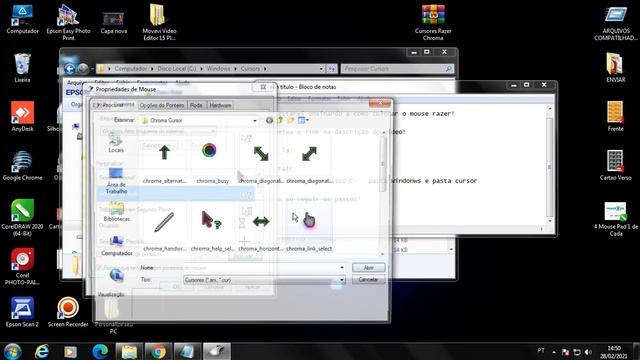640x360 pixels.
Task: Switch to the Opções do Ponteiro tab
Action: pyautogui.click(x=162, y=105)
